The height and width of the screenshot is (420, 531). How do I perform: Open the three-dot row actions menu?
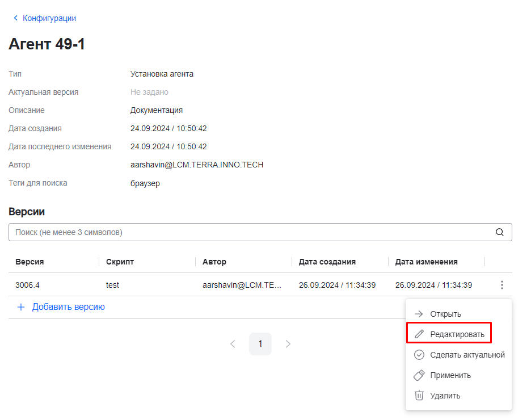501,285
